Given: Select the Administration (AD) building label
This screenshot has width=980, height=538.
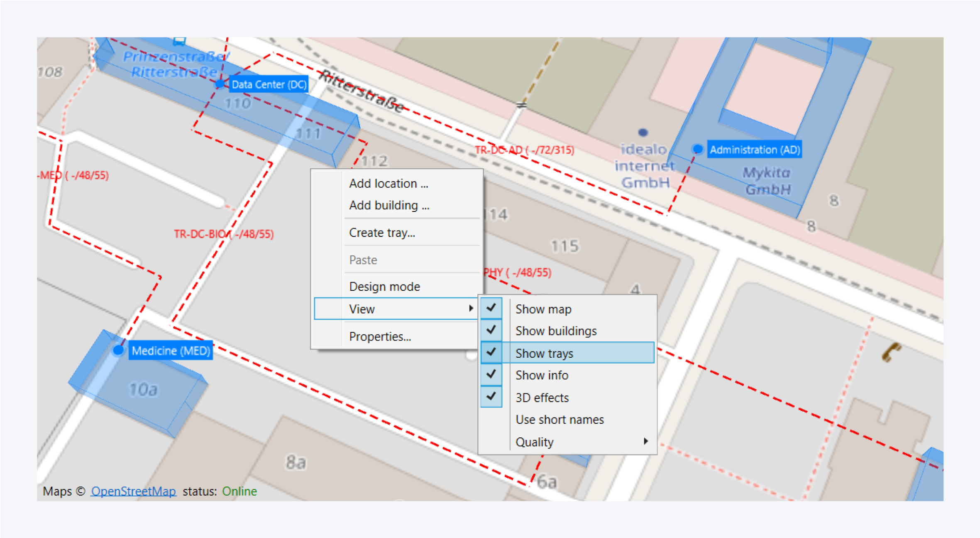Looking at the screenshot, I should click(x=754, y=150).
